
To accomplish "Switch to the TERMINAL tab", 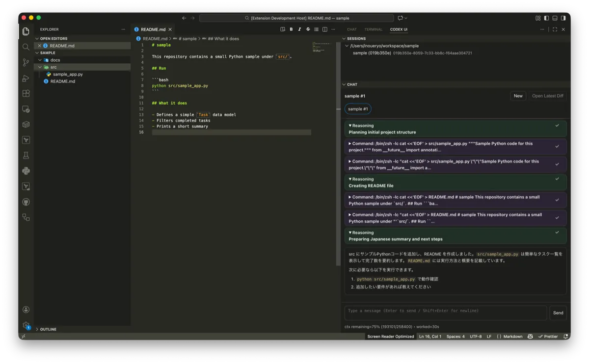I will tap(373, 29).
